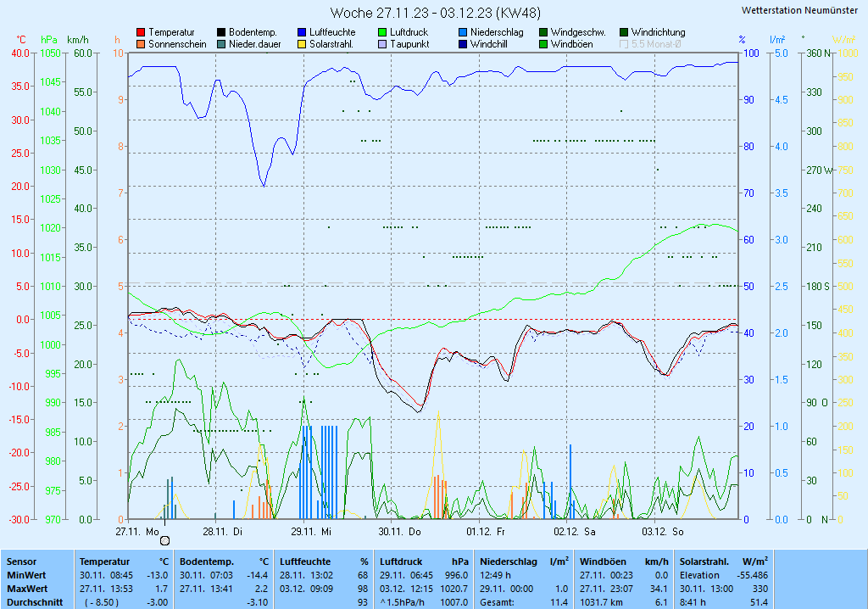The width and height of the screenshot is (868, 609).
Task: Click the red Temperatur legend swatch
Action: click(x=141, y=33)
